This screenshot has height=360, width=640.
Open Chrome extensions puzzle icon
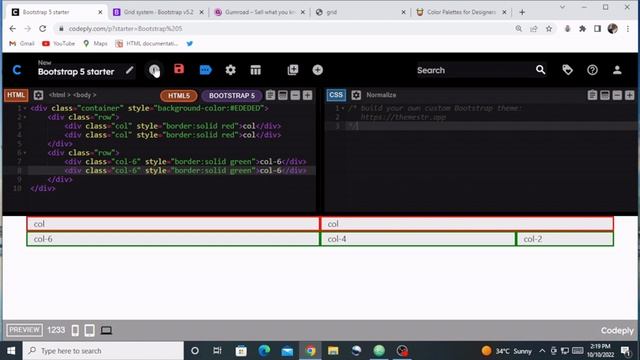(582, 29)
